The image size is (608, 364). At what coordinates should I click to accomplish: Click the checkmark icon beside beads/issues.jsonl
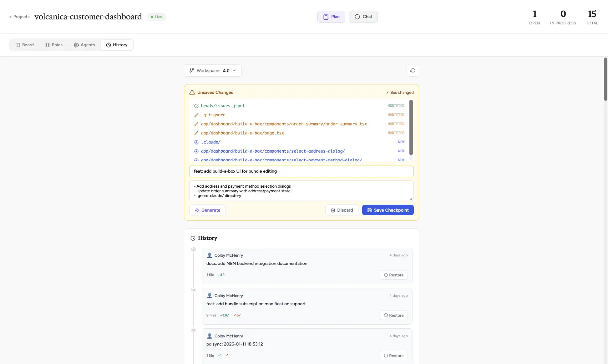coord(196,106)
